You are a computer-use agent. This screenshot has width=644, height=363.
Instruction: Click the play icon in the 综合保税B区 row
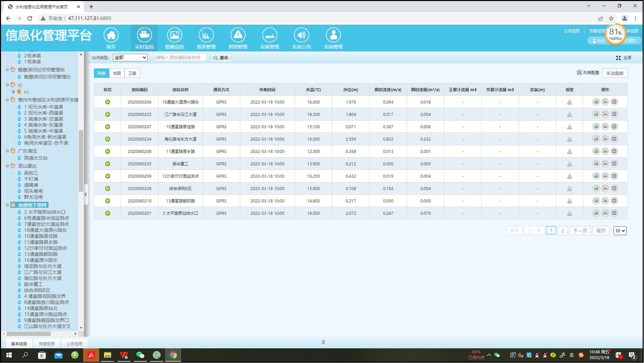[614, 188]
